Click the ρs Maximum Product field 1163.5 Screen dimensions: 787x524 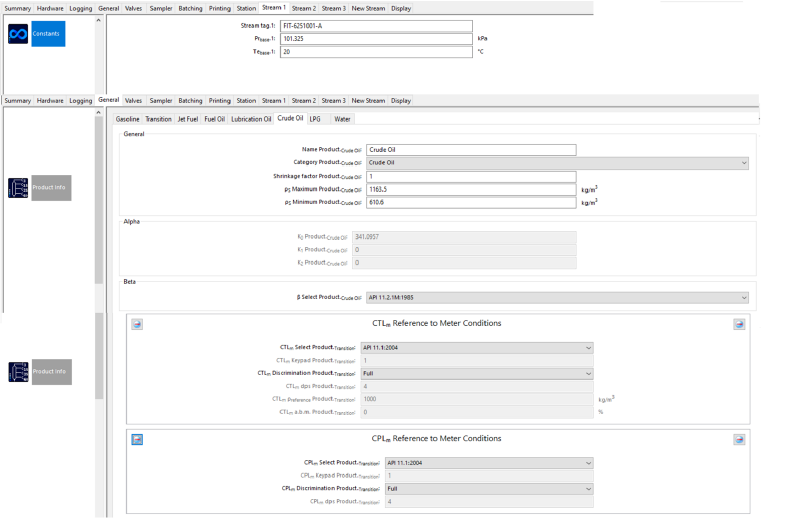471,189
